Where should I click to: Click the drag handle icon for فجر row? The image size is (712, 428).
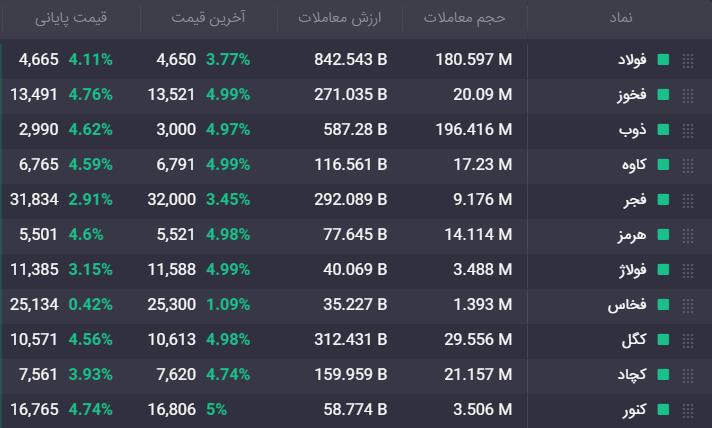click(687, 201)
